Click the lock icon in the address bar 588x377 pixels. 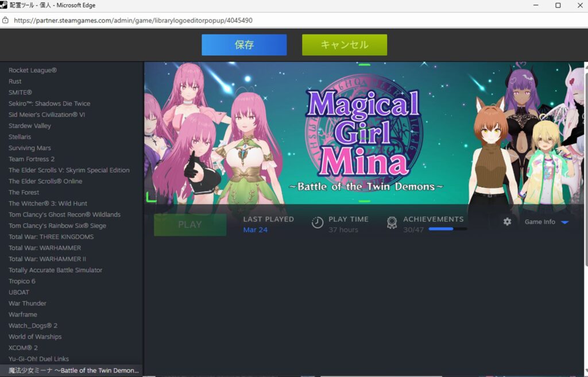tap(6, 20)
